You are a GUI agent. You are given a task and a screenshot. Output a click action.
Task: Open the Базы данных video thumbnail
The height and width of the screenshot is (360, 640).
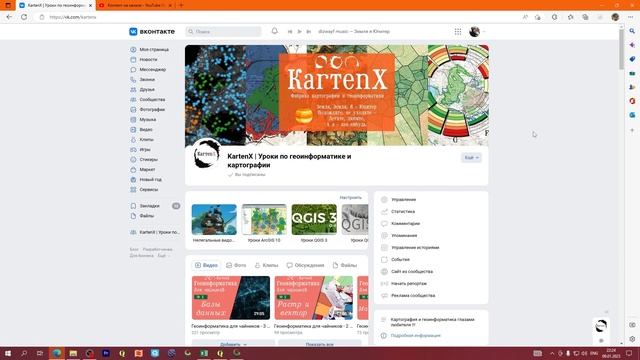[231, 298]
